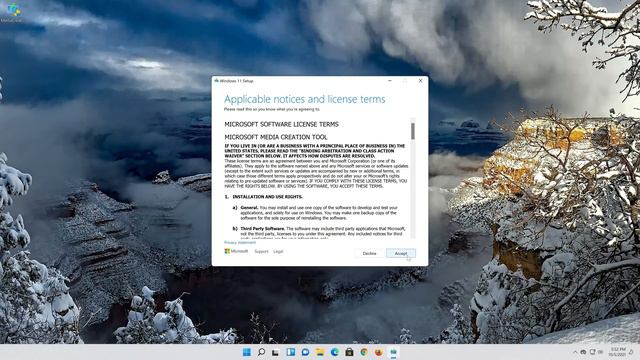Viewport: 640px width, 360px height.
Task: Open the taskbar clock and date
Action: [618, 352]
